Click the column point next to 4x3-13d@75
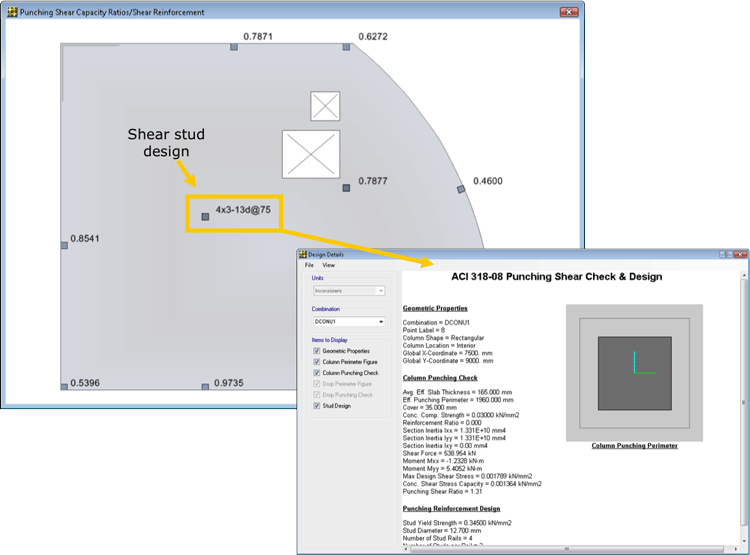The image size is (750, 555). point(205,217)
